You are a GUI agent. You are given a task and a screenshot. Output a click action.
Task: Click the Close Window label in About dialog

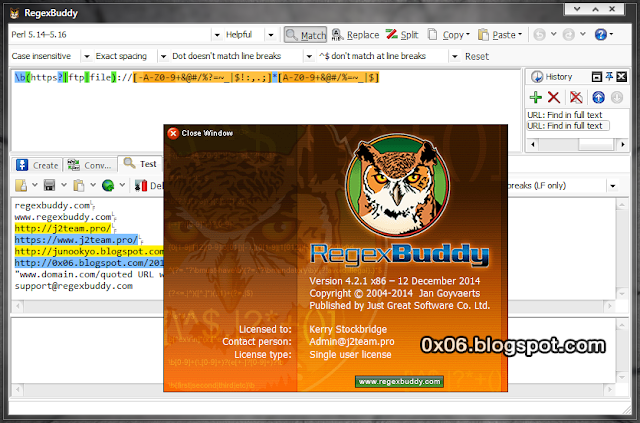click(207, 133)
